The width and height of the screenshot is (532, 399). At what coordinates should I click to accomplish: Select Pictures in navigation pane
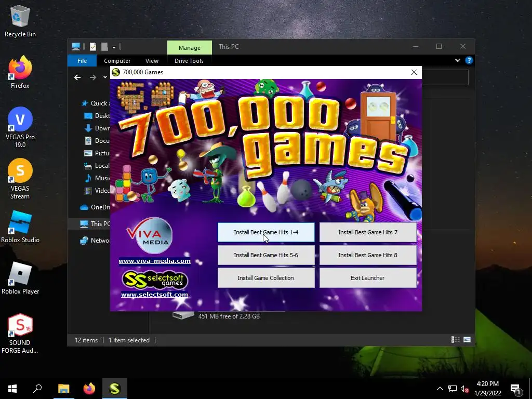point(97,153)
